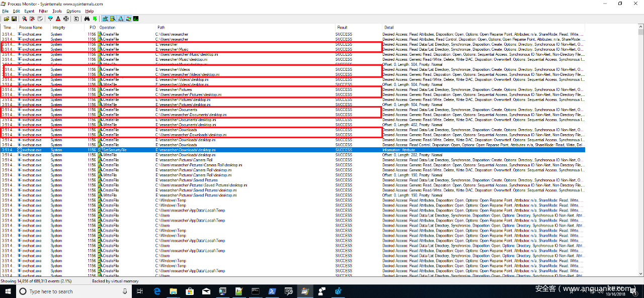
Task: Toggle the Capture events magnifier button
Action: click(x=25, y=19)
